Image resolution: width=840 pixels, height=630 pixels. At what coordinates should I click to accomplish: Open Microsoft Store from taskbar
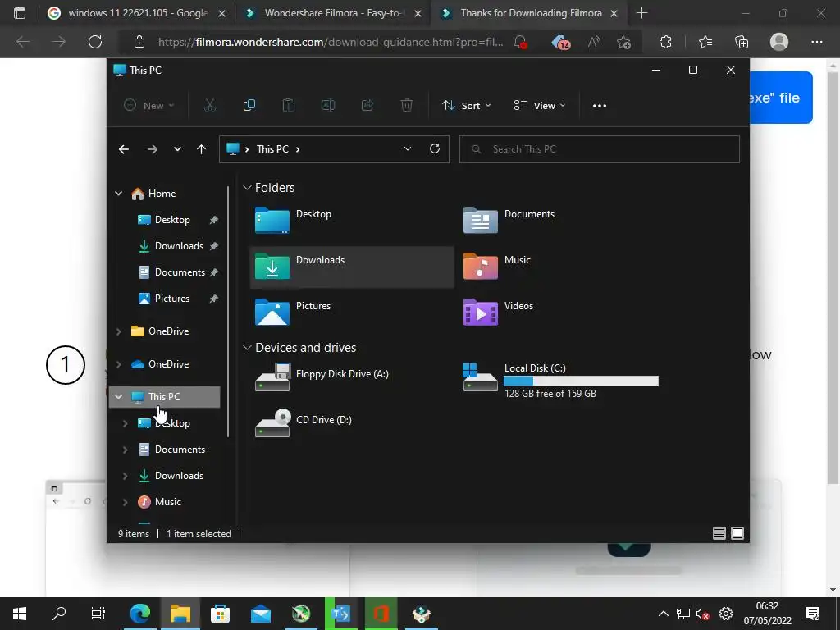[220, 614]
